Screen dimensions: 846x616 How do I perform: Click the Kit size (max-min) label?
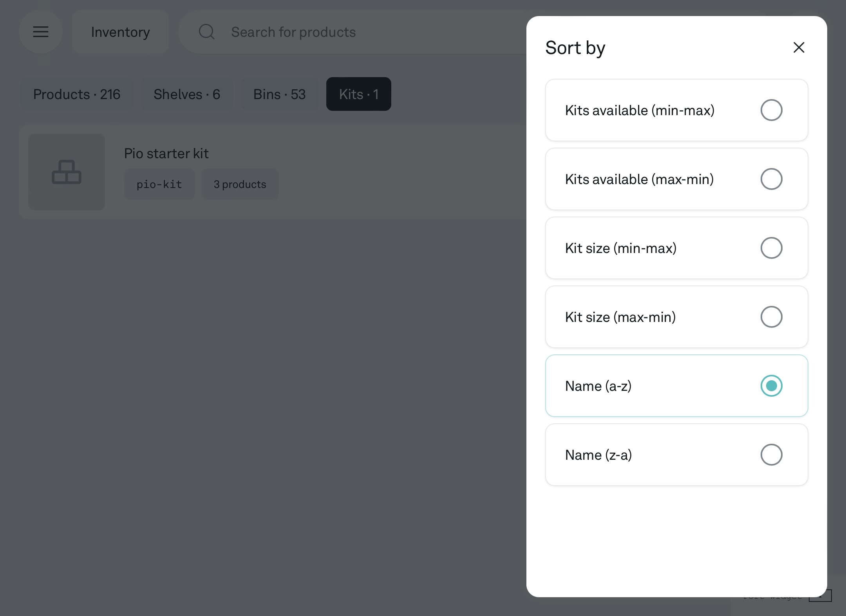(x=620, y=317)
